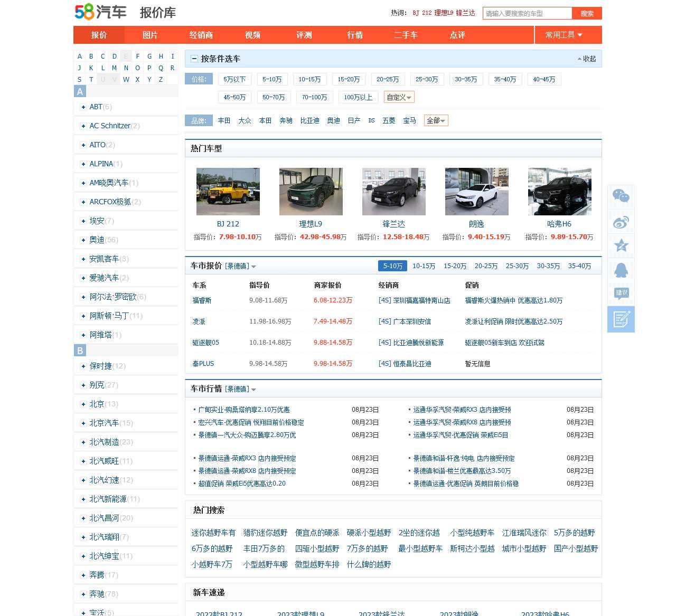Expand the 阿维塔 plus icon

click(83, 335)
